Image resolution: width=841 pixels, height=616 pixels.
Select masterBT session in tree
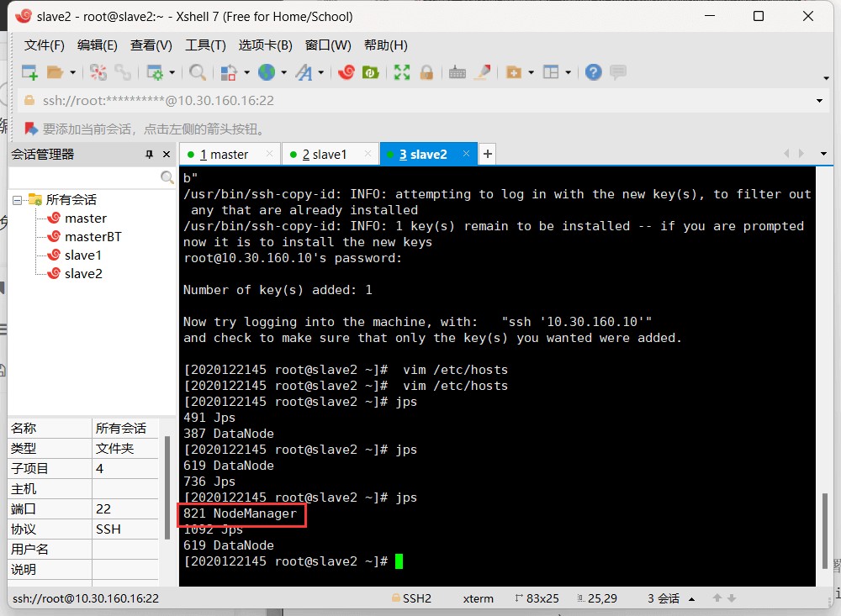point(93,237)
